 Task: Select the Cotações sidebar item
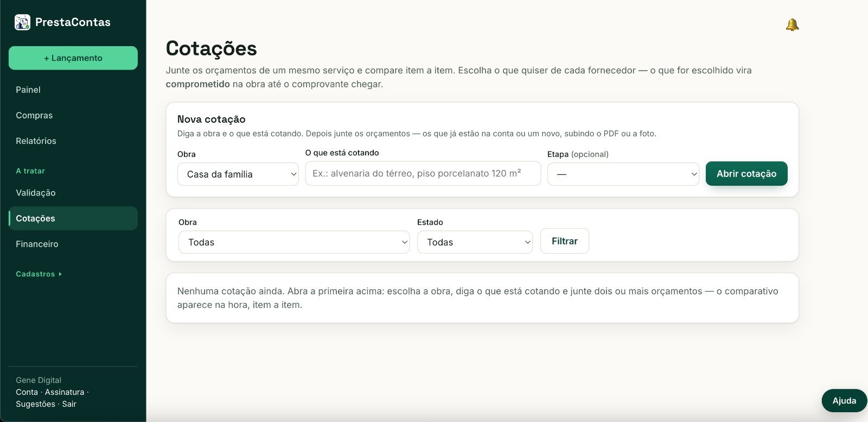[x=73, y=218]
